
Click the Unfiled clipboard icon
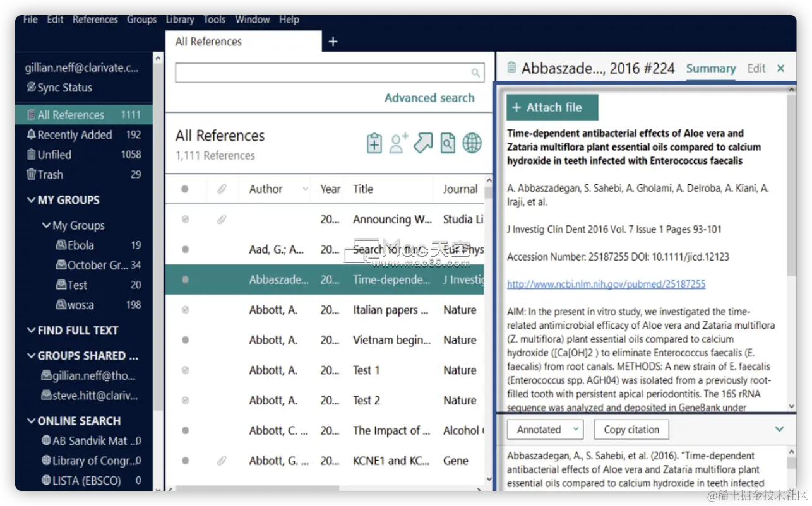pos(31,155)
